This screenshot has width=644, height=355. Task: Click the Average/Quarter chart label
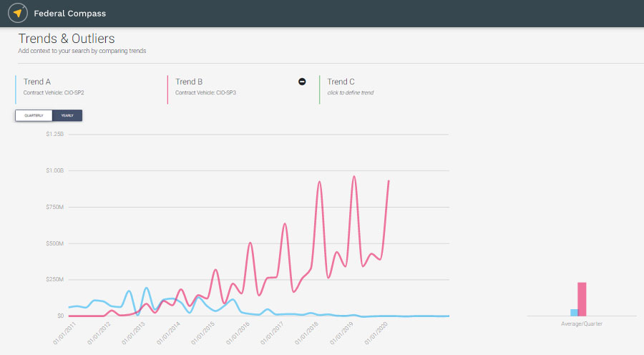(581, 324)
